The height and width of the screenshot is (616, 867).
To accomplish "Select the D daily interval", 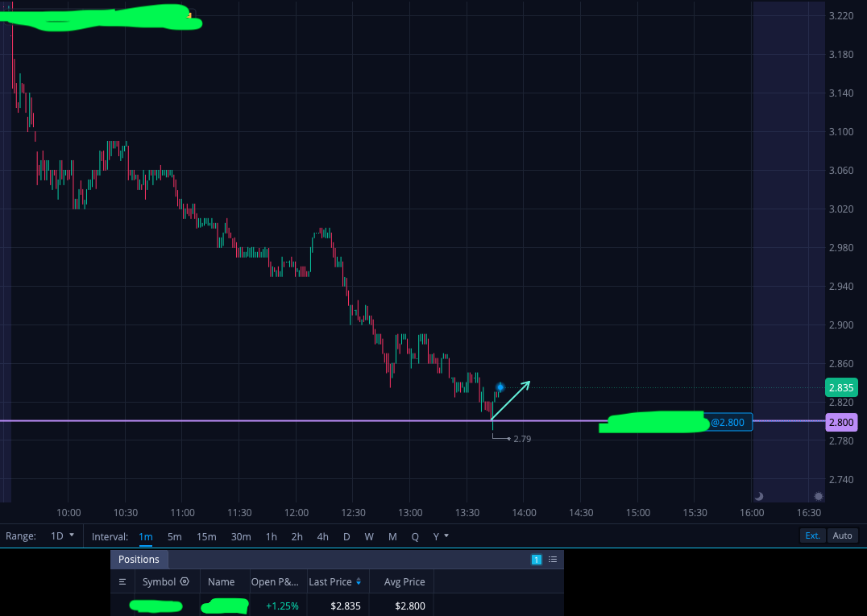I will coord(346,536).
